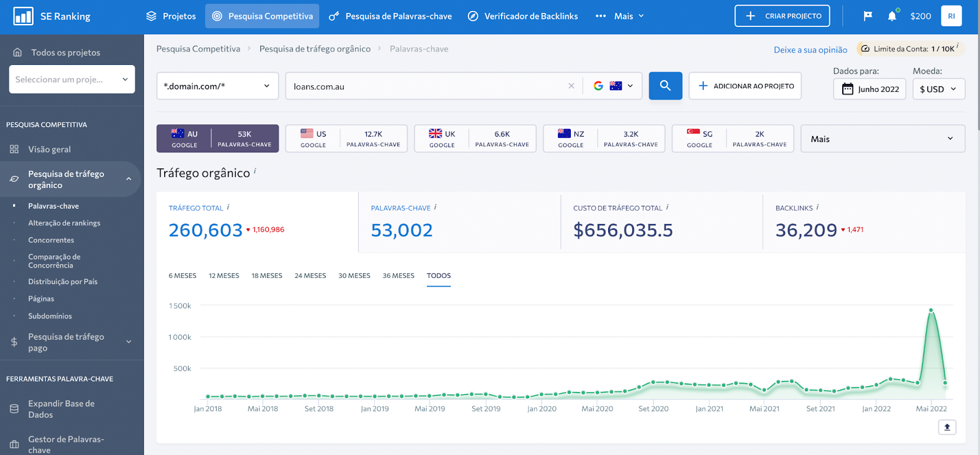980x455 pixels.
Task: Select the SG Google 2K tab
Action: (733, 138)
